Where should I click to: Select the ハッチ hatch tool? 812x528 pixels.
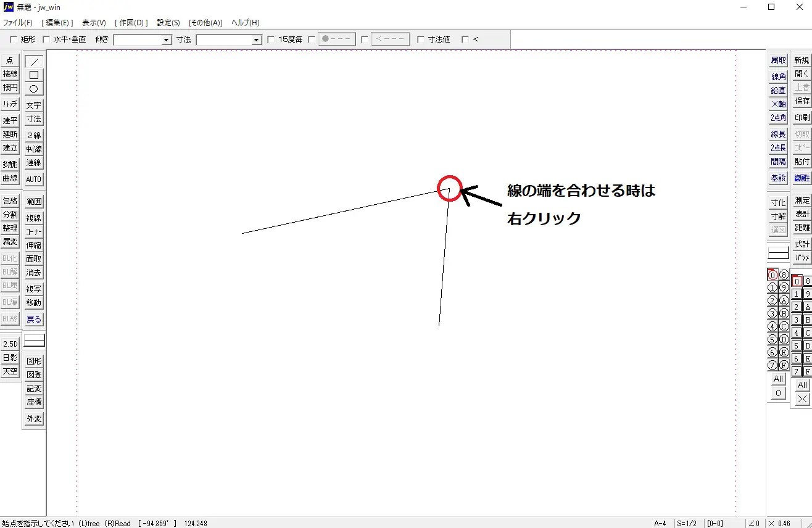click(x=10, y=104)
